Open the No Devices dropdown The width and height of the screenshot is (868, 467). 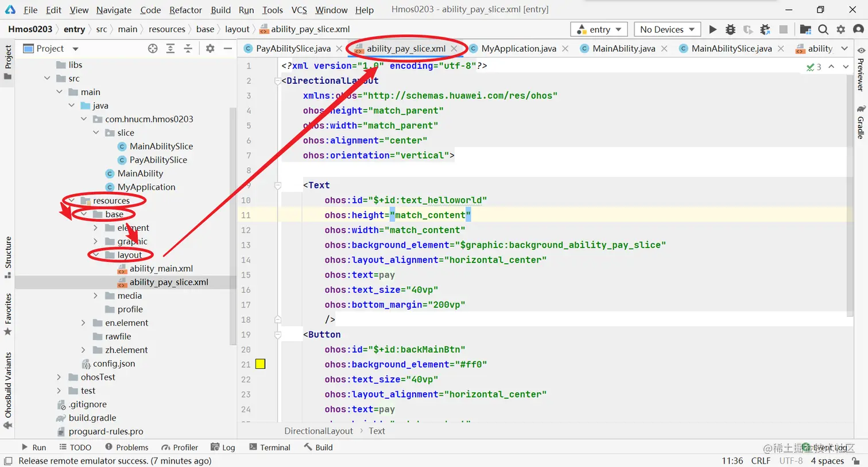[667, 29]
